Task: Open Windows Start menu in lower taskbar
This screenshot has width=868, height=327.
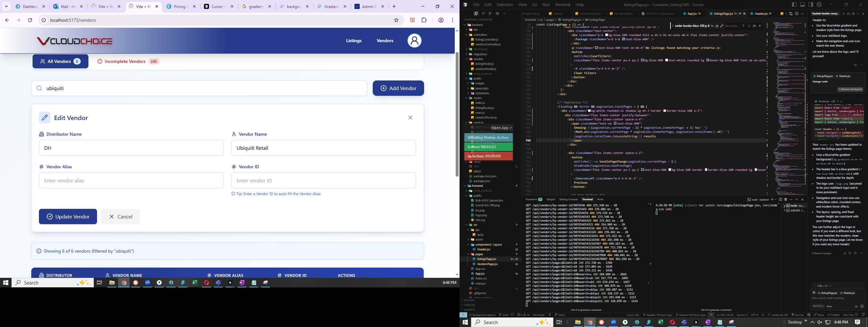Action: (465, 322)
